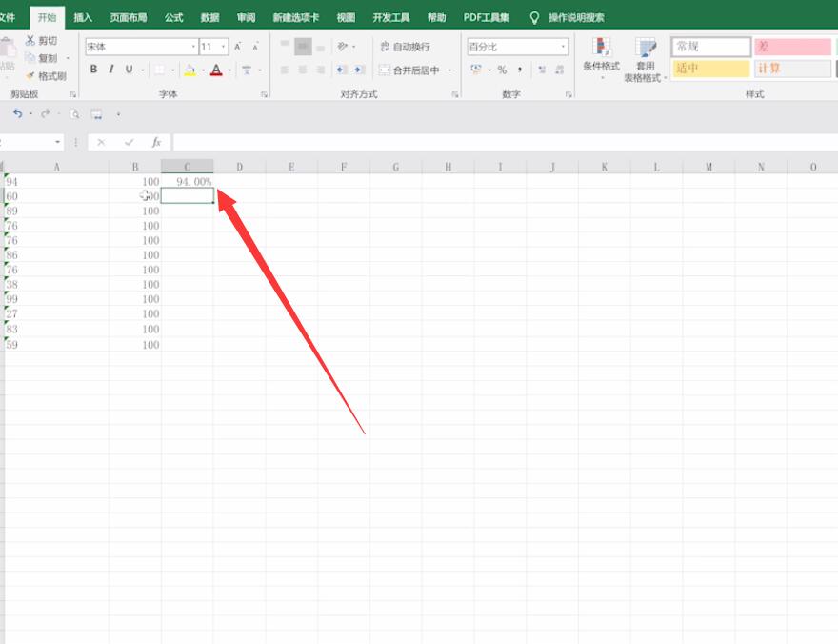Decrease font size with the smaller A icon
The image size is (838, 644).
[255, 47]
